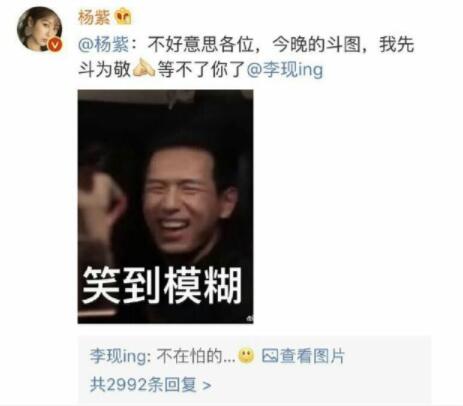
Task: Click the 笑到模糊 caption on the meme
Action: click(x=162, y=285)
